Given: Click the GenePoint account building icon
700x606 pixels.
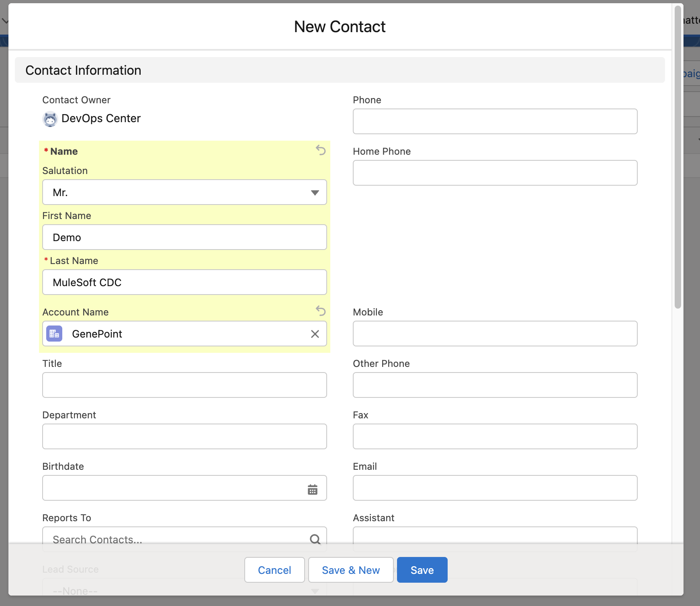Looking at the screenshot, I should coord(54,334).
